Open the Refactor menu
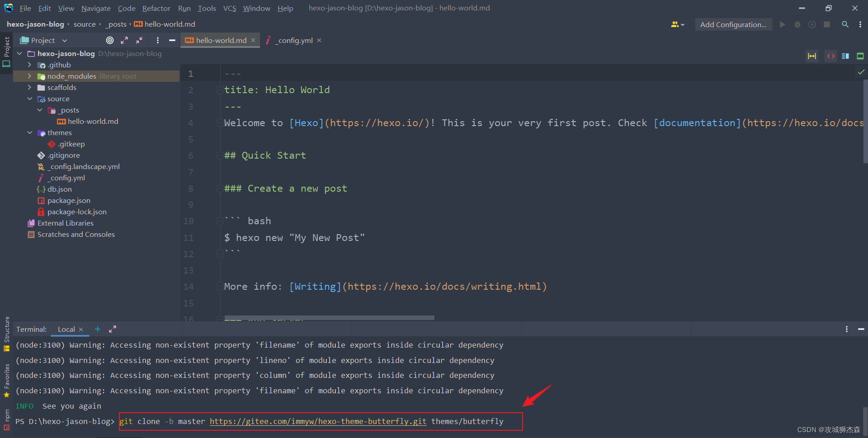Image resolution: width=868 pixels, height=438 pixels. pyautogui.click(x=156, y=8)
